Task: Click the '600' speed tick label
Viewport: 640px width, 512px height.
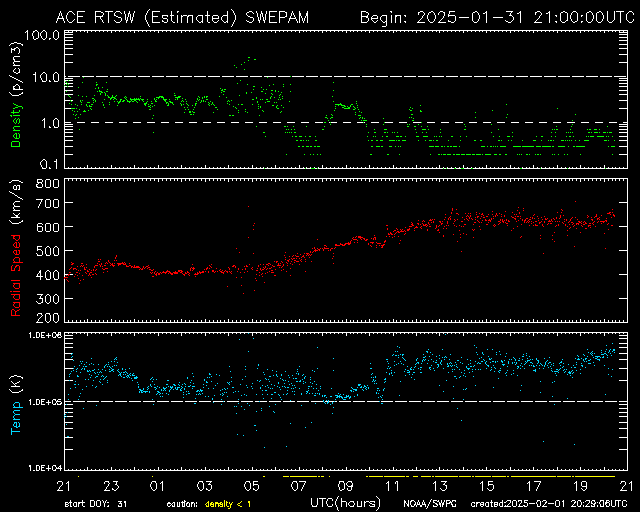Action: 48,227
